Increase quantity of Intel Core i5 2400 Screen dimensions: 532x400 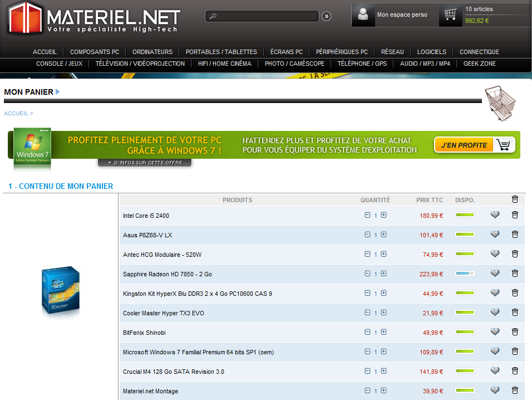click(383, 215)
